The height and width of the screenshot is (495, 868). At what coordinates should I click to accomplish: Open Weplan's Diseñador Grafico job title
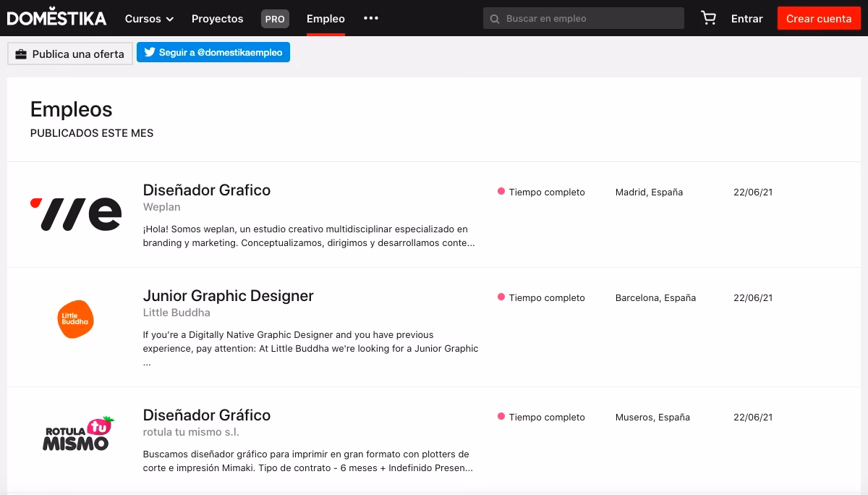[207, 190]
